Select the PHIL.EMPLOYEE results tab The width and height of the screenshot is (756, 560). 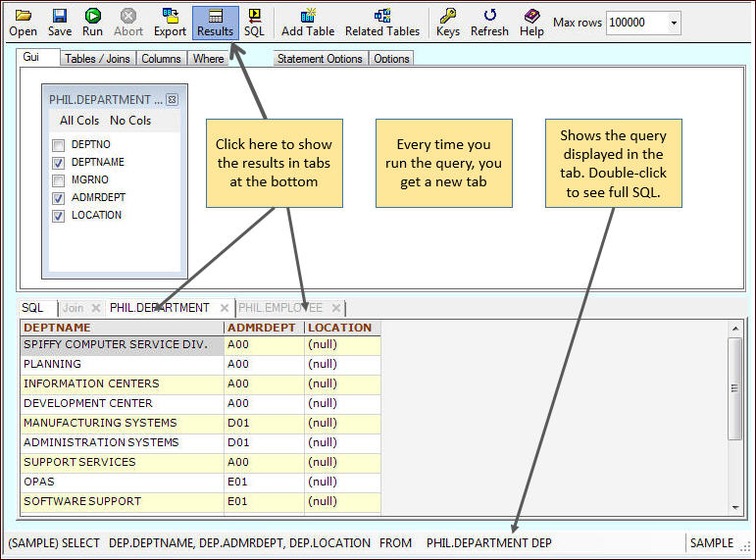(280, 308)
